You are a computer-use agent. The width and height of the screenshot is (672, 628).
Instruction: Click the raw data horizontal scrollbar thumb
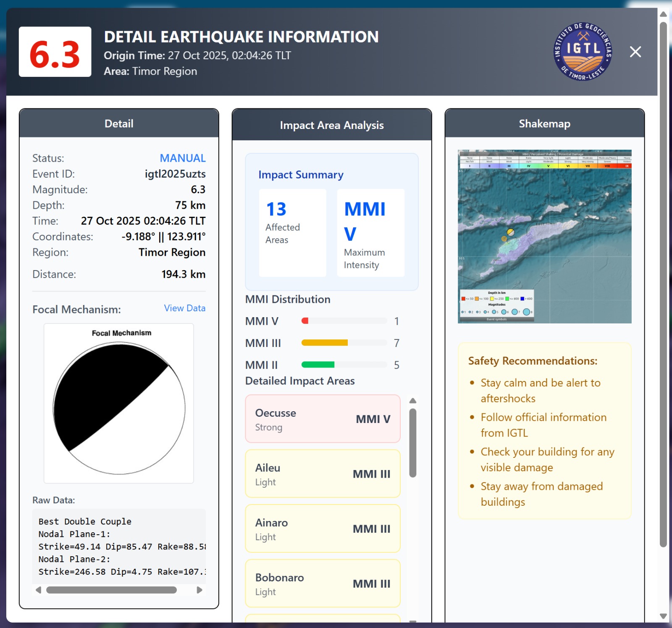111,590
